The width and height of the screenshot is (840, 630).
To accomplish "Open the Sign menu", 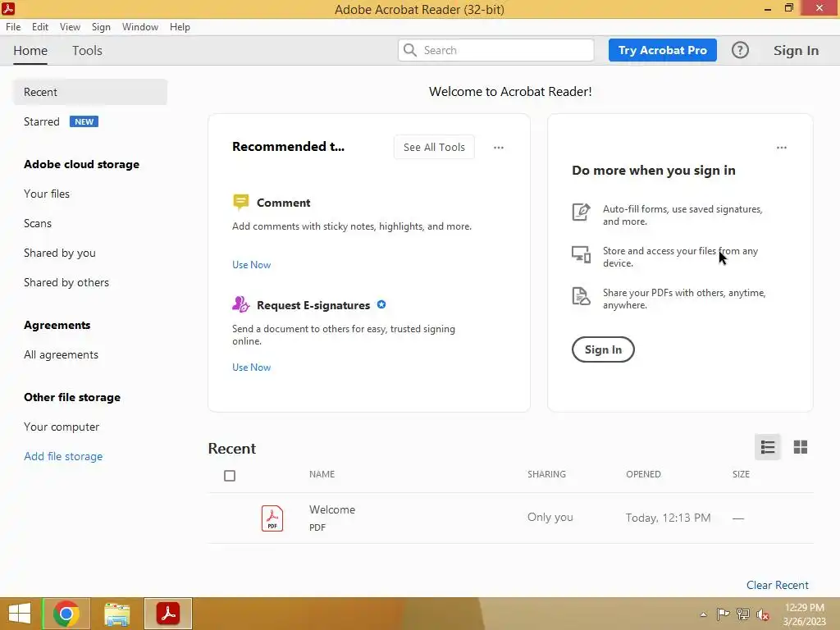I will pos(101,27).
